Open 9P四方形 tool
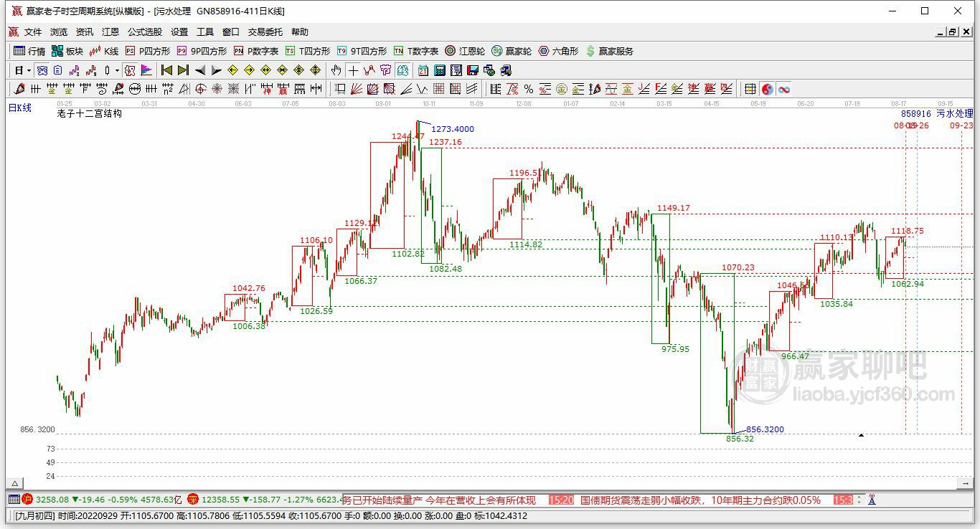The width and height of the screenshot is (980, 529). (x=202, y=51)
